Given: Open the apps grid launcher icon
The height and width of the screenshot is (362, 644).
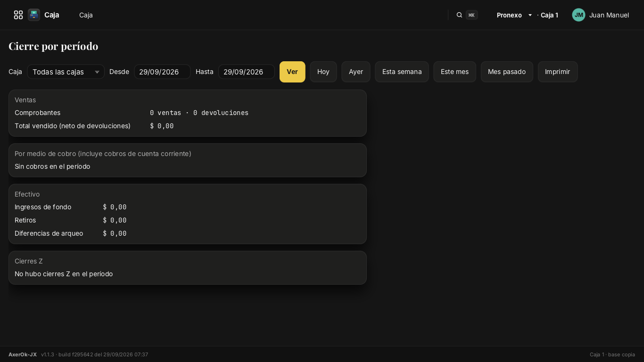Looking at the screenshot, I should (18, 15).
